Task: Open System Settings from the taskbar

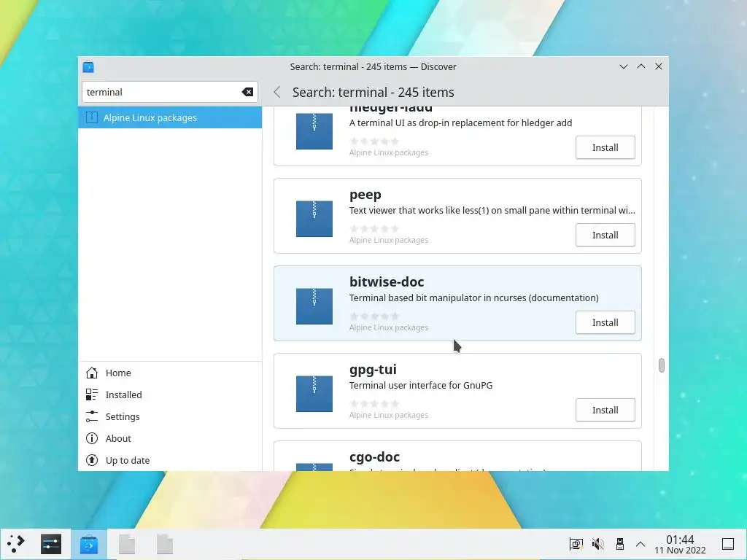Action: [x=51, y=544]
